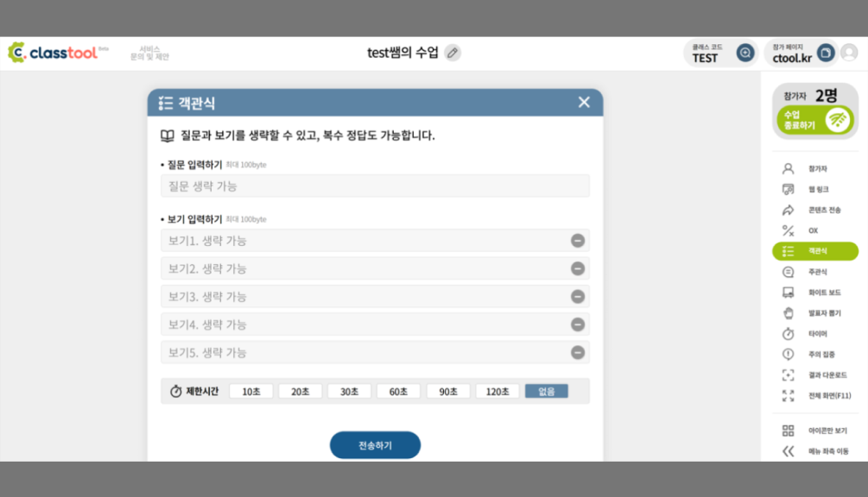
Task: Toggle 전체 화면(F11) mode
Action: tap(814, 396)
